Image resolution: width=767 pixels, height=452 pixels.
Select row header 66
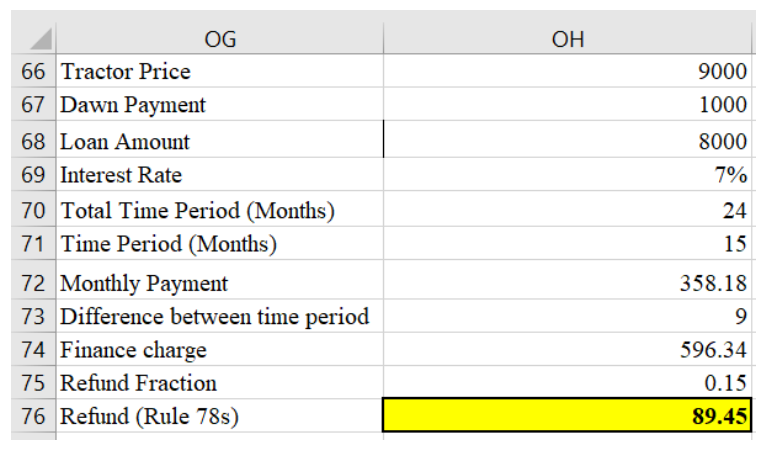(x=34, y=72)
